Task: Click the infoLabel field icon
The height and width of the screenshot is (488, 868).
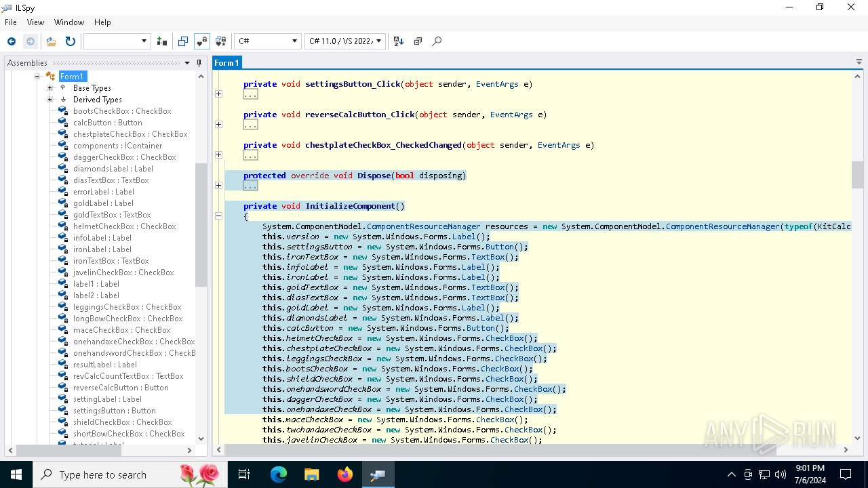Action: pyautogui.click(x=63, y=238)
